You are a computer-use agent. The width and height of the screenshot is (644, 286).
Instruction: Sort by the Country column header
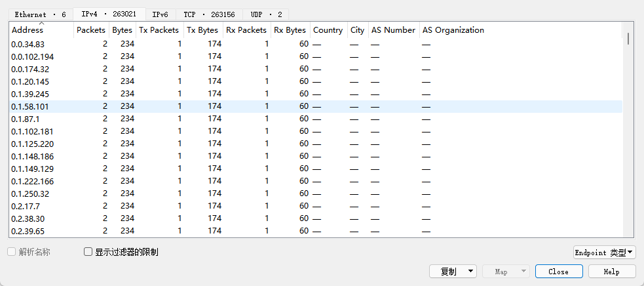tap(328, 30)
